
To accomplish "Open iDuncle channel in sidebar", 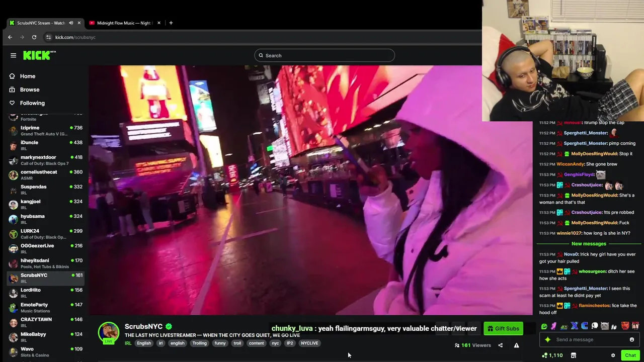I will pos(45,145).
